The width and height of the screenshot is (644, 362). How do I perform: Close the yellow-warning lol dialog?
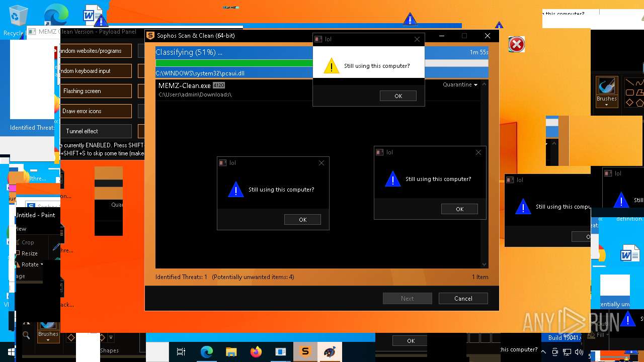coord(417,39)
